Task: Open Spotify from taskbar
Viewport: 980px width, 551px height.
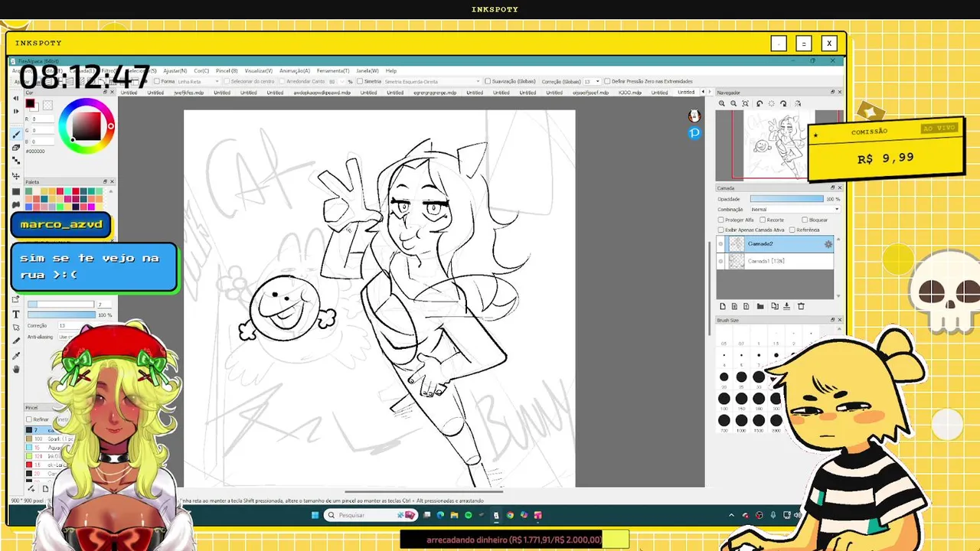Action: coord(468,515)
